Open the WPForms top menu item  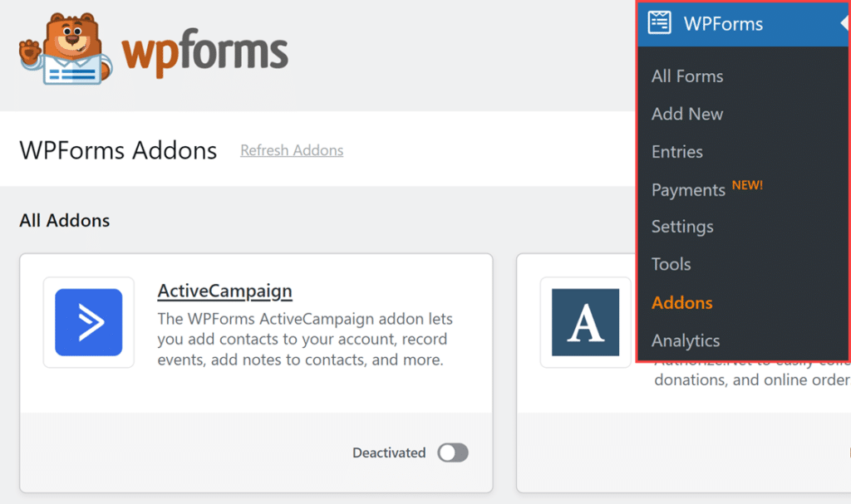pos(743,24)
